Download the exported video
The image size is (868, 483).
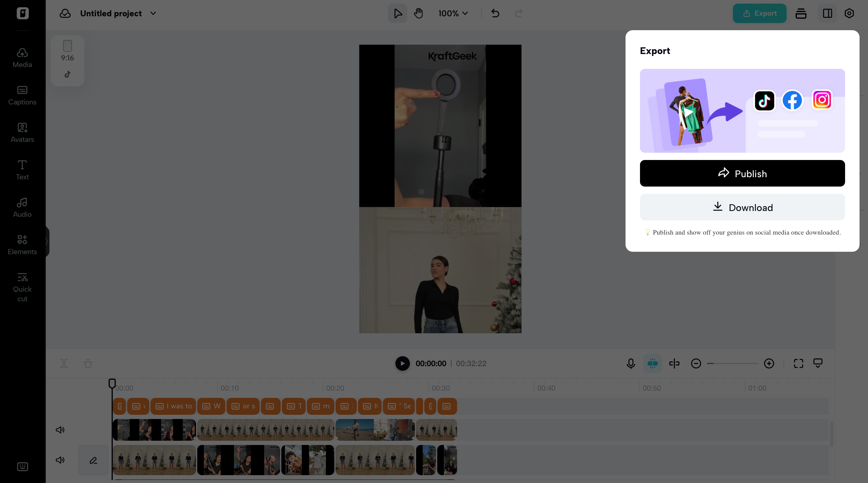[742, 207]
